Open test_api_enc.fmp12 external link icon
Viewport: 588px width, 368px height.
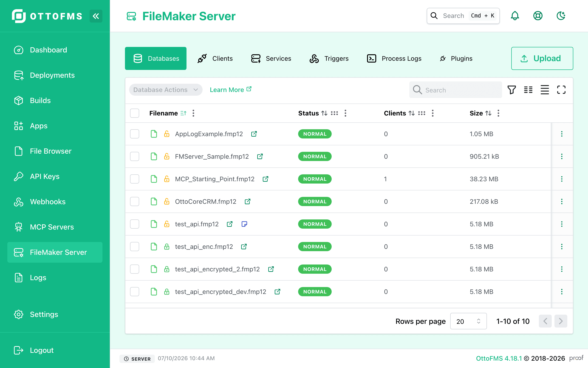[x=244, y=247]
